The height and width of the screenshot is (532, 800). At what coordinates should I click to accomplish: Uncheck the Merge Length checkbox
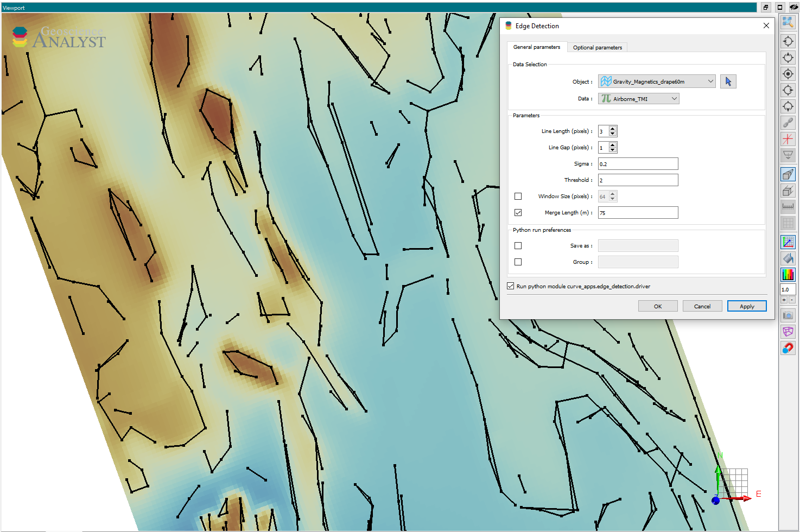(x=518, y=213)
